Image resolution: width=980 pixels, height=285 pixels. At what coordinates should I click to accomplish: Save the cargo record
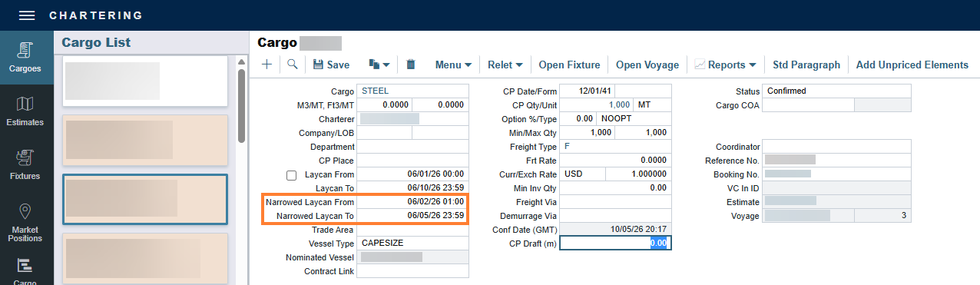[331, 65]
